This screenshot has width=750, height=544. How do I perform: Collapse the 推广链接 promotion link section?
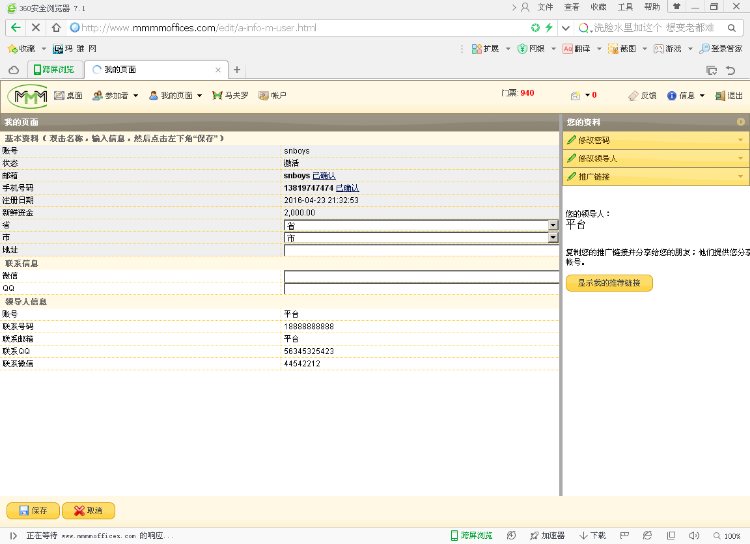(x=656, y=177)
